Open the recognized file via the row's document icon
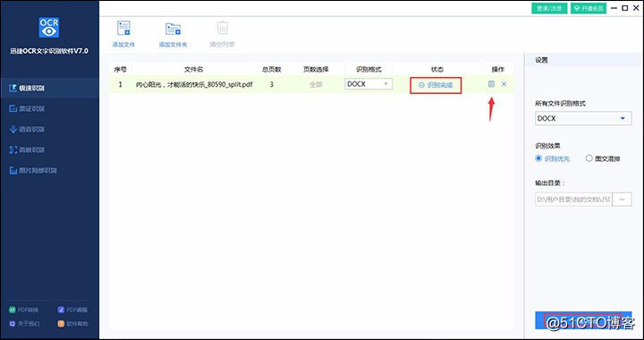Image resolution: width=644 pixels, height=340 pixels. pyautogui.click(x=491, y=84)
